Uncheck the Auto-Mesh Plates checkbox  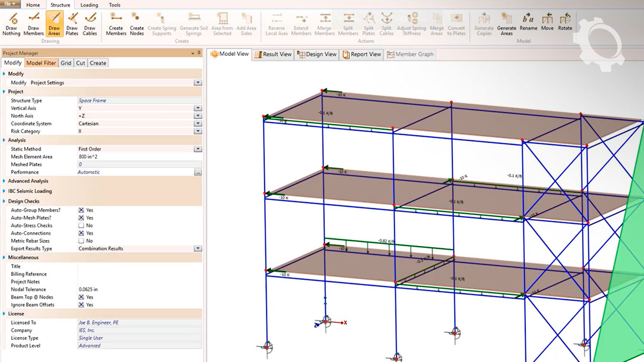click(x=81, y=218)
